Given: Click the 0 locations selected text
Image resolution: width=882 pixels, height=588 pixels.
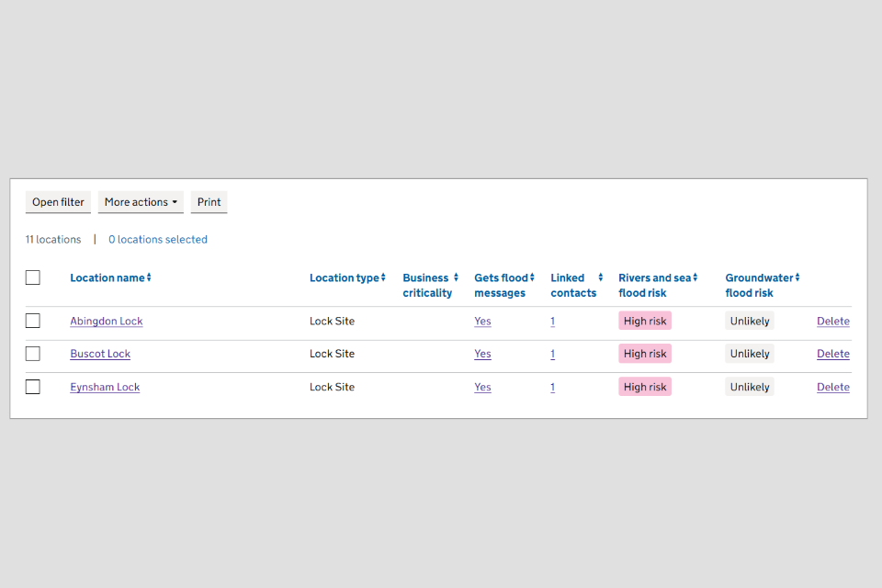Looking at the screenshot, I should (x=158, y=240).
